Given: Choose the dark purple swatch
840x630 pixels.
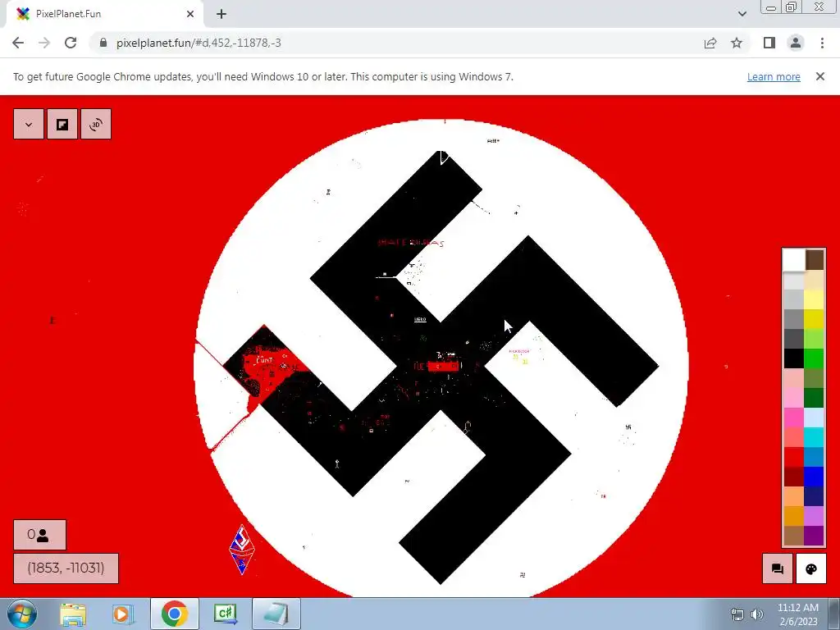Looking at the screenshot, I should [x=814, y=536].
